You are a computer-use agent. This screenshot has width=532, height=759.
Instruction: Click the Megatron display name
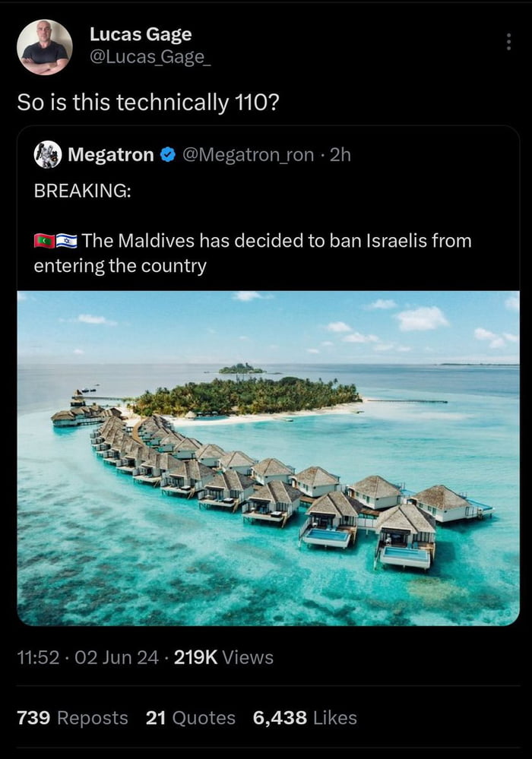[x=110, y=155]
